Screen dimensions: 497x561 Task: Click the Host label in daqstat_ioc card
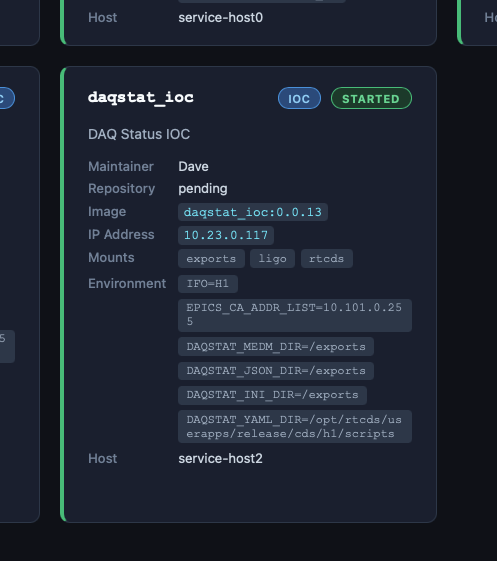click(x=102, y=459)
